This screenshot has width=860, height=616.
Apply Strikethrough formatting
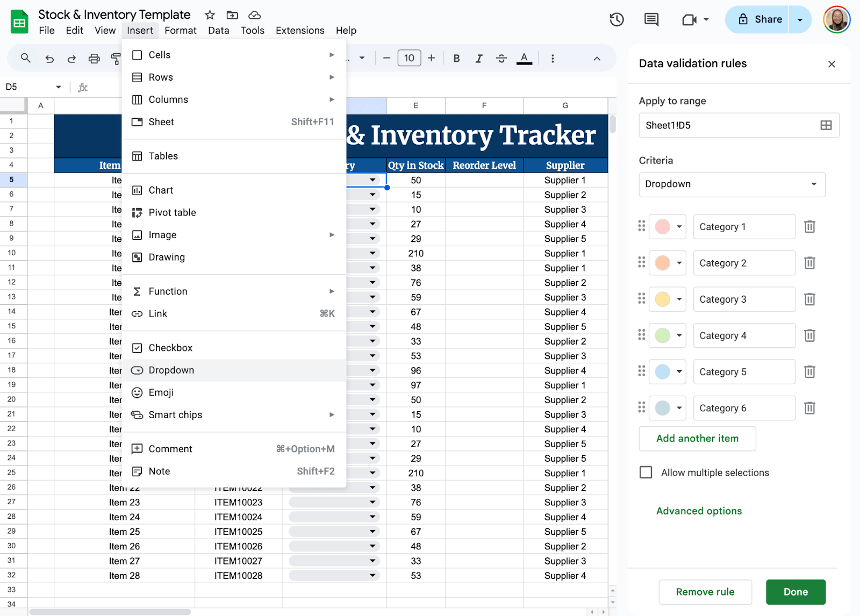[501, 58]
